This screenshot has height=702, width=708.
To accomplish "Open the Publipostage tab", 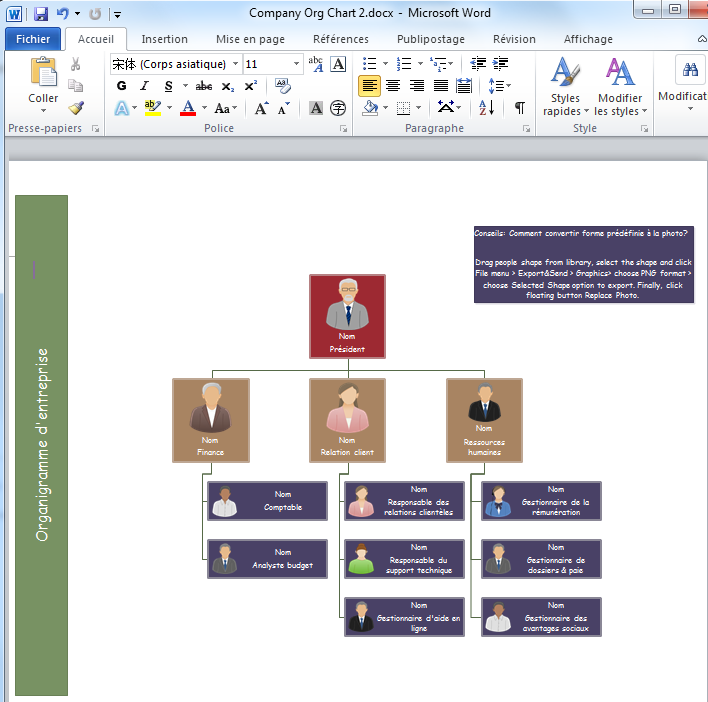I will coord(431,39).
